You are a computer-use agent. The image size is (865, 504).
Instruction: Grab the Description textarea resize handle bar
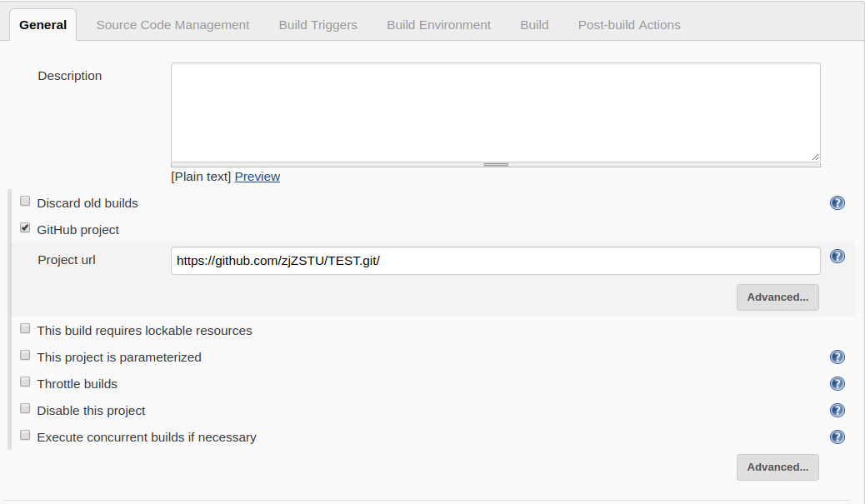(x=496, y=165)
